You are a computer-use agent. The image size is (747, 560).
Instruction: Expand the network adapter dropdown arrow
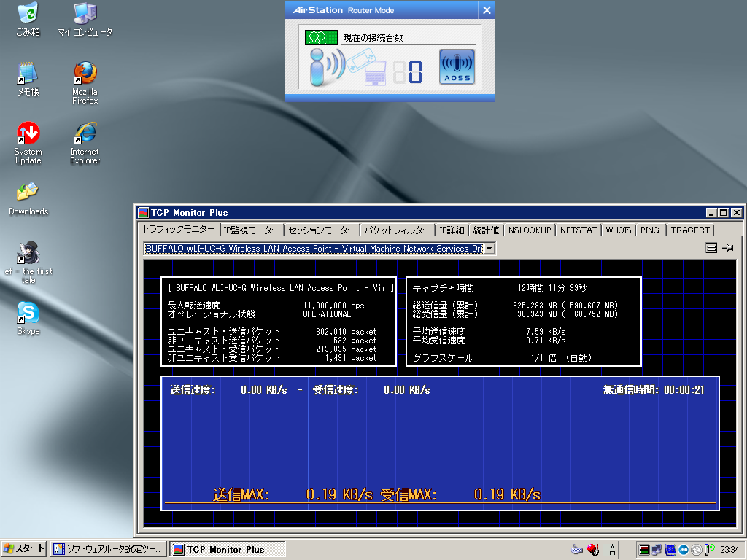(489, 249)
